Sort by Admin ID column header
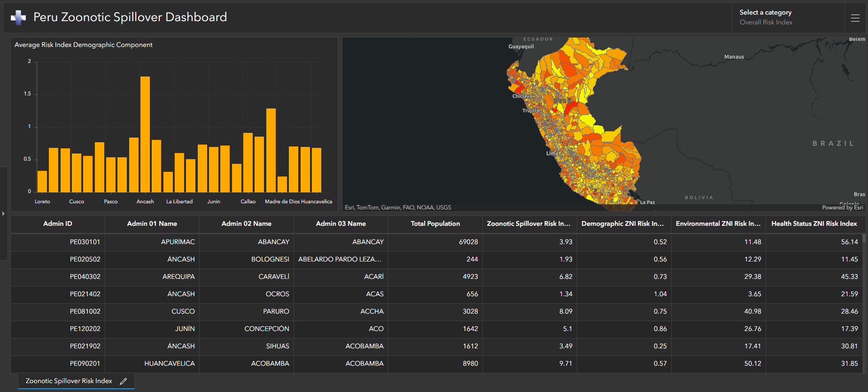868x392 pixels. point(57,223)
